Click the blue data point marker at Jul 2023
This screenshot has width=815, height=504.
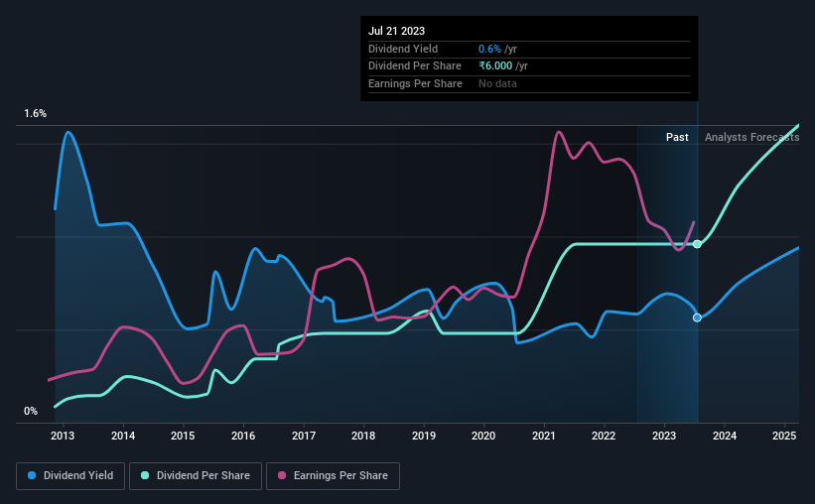[697, 317]
